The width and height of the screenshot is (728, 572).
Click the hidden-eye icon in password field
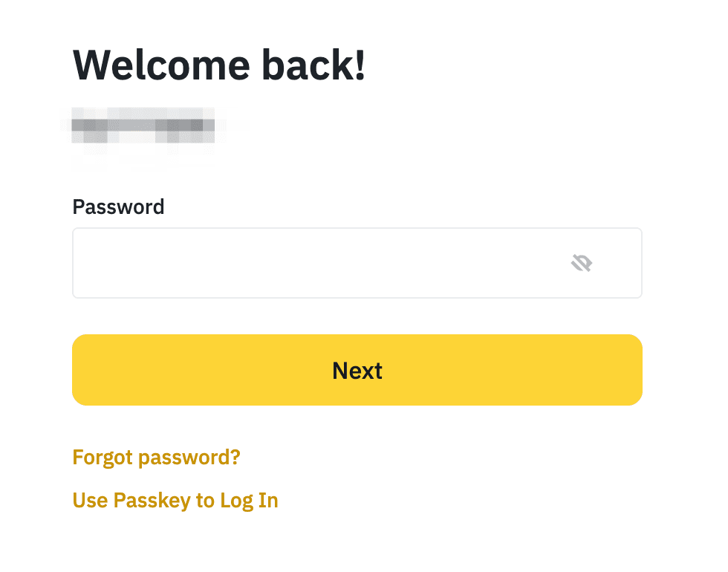click(x=582, y=263)
